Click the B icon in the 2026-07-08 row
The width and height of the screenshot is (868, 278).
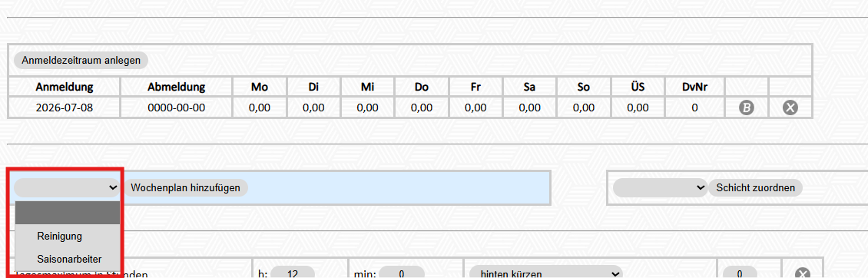click(746, 108)
